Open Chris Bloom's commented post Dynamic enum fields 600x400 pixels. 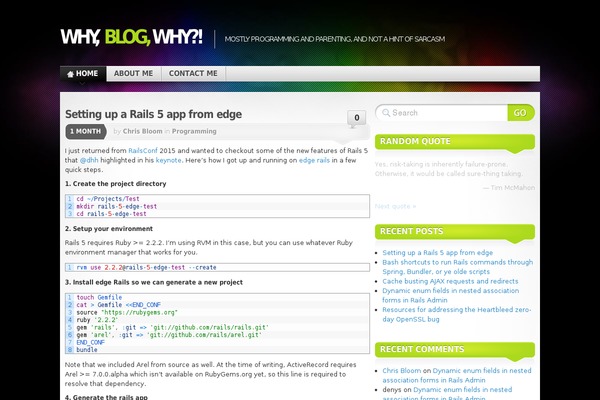point(457,375)
